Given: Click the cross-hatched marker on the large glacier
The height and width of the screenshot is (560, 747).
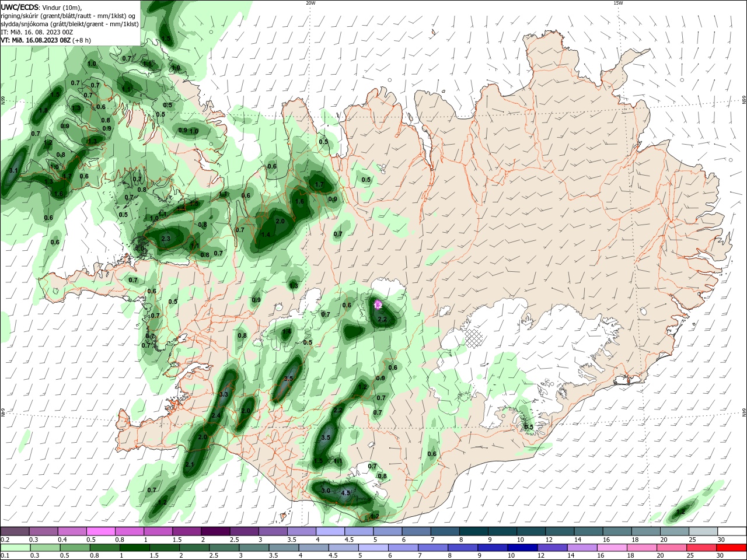Looking at the screenshot, I should click(x=474, y=338).
